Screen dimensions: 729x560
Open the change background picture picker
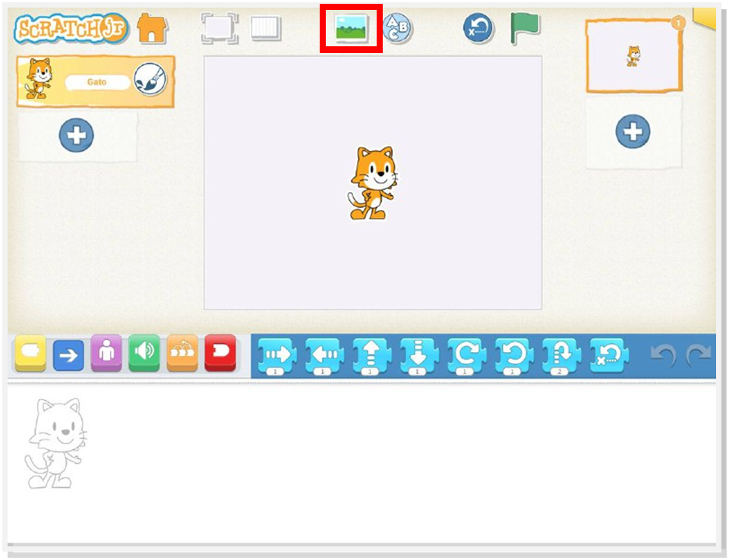tap(351, 28)
